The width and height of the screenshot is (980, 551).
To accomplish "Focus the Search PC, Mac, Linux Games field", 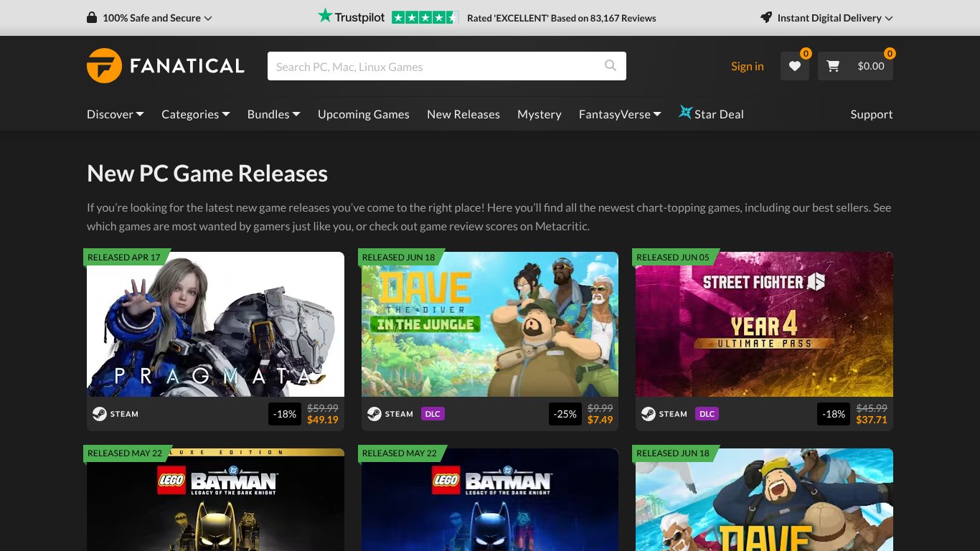I will coord(447,66).
